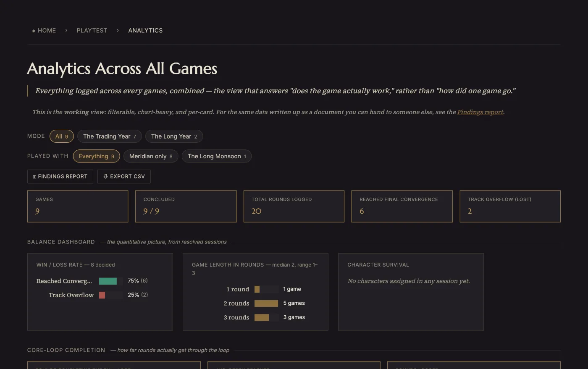Screen dimensions: 588x369
Task: Click Track Overflow (Lost) card
Action: coord(510,206)
